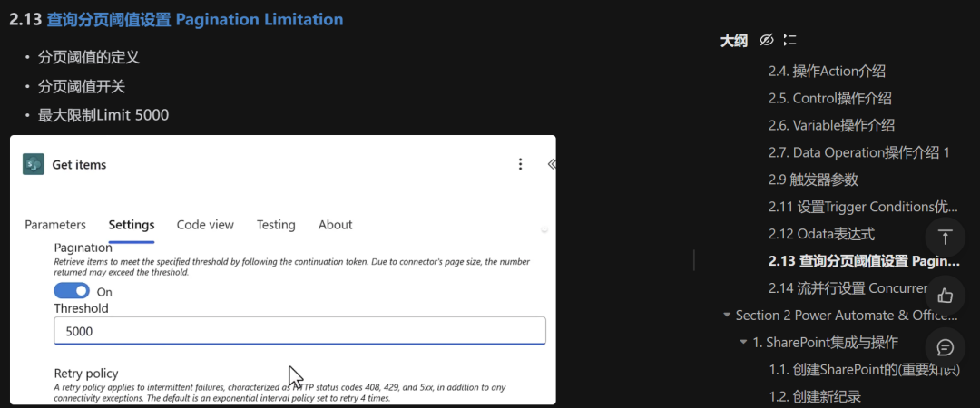Collapse the 1. SharePoint集成与操作 outline node
This screenshot has height=408, width=980.
click(x=742, y=343)
